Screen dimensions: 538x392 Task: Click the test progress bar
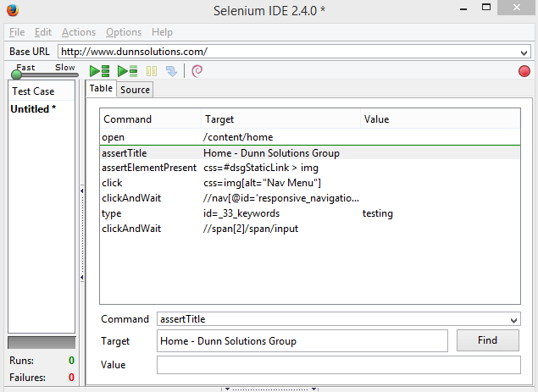tap(42, 343)
